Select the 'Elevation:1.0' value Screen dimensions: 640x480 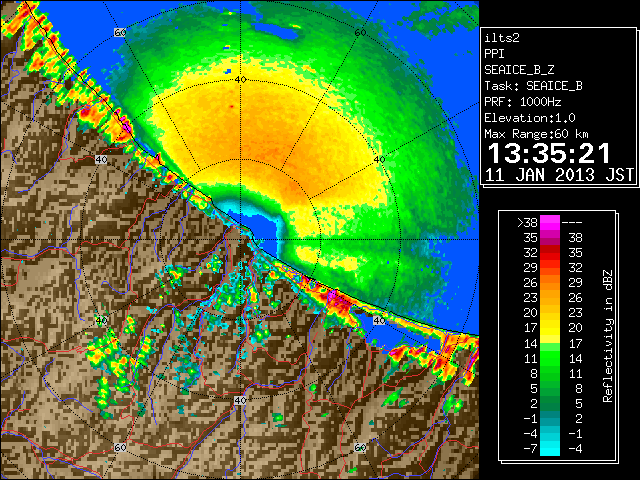click(x=530, y=118)
